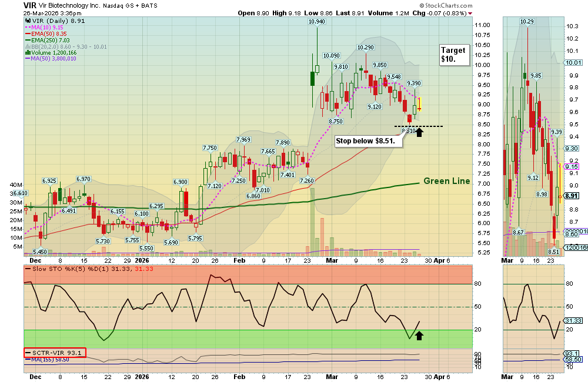Click the EMA(50) 8.35 legend entry
The image size is (588, 382).
point(46,33)
